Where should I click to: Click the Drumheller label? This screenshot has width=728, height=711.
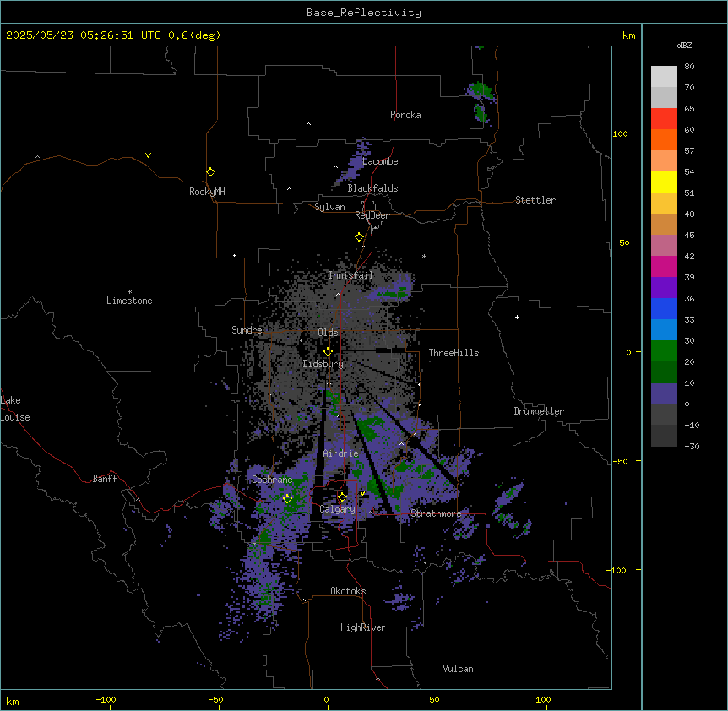tap(539, 411)
